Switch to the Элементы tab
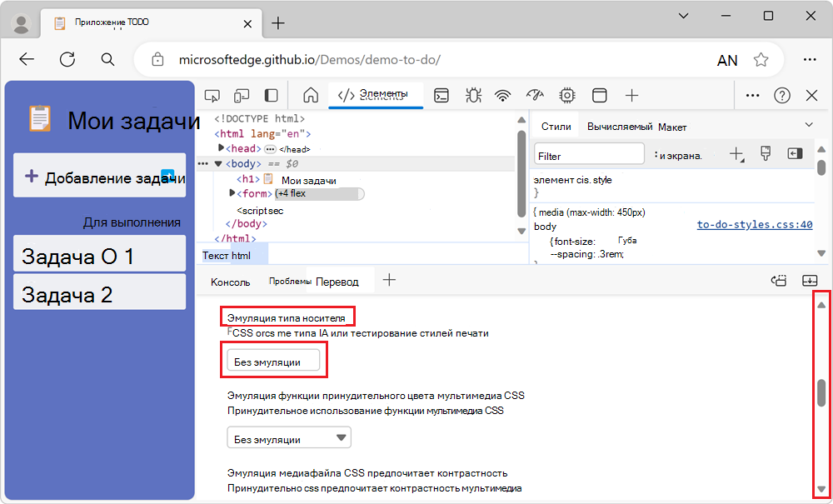 click(x=376, y=95)
